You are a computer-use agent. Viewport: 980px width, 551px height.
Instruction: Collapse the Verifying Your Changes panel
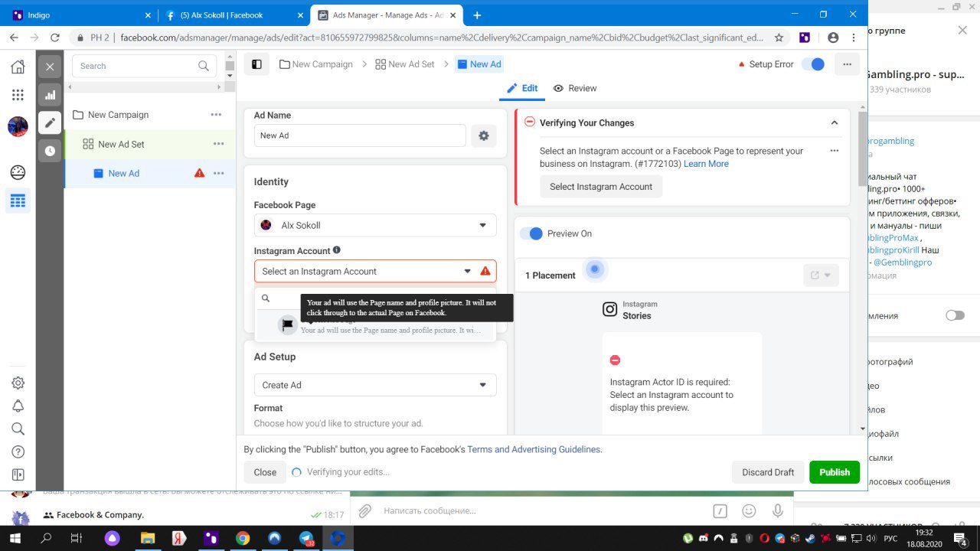coord(834,122)
